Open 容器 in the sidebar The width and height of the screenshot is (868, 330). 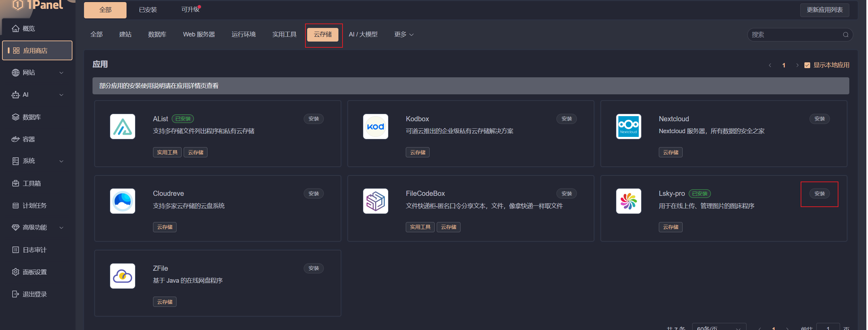point(29,139)
